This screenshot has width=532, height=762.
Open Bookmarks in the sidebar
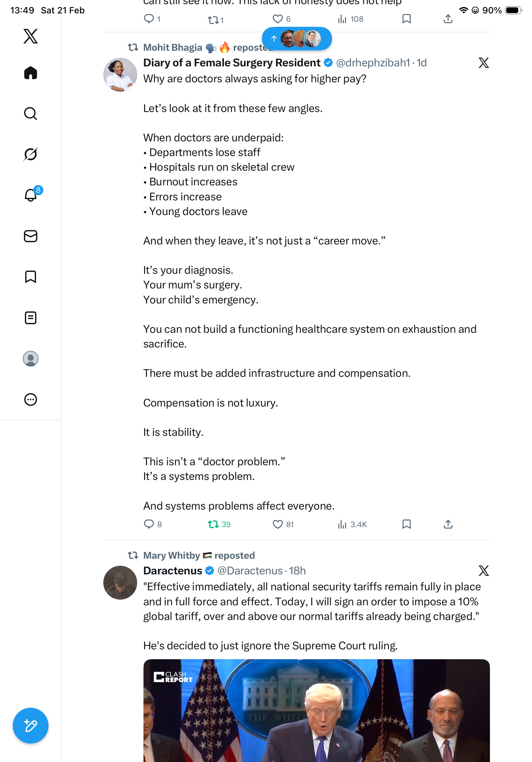click(x=31, y=277)
